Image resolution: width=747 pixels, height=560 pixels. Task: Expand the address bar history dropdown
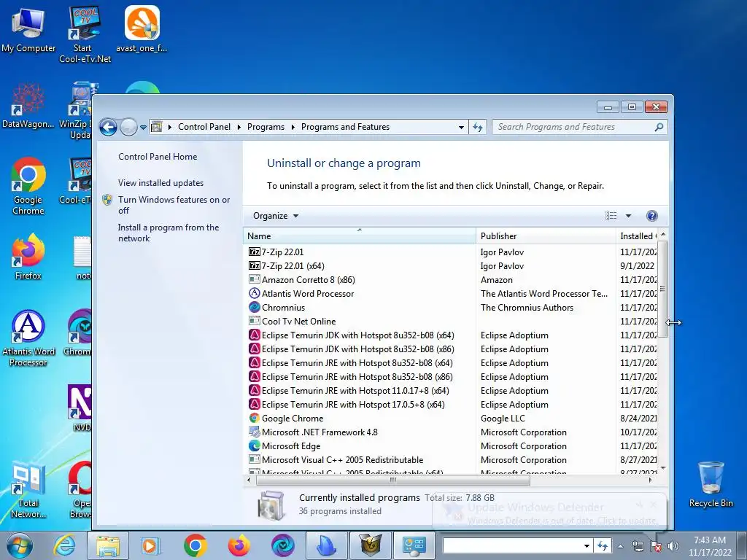(x=461, y=127)
